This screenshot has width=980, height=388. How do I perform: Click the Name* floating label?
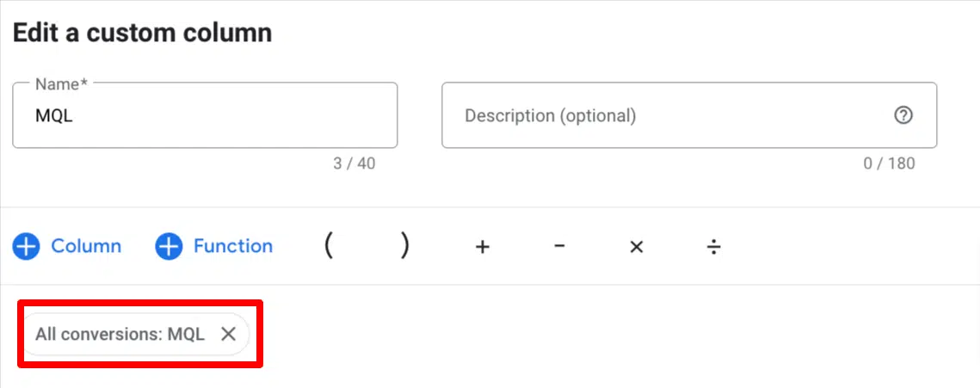[x=61, y=84]
